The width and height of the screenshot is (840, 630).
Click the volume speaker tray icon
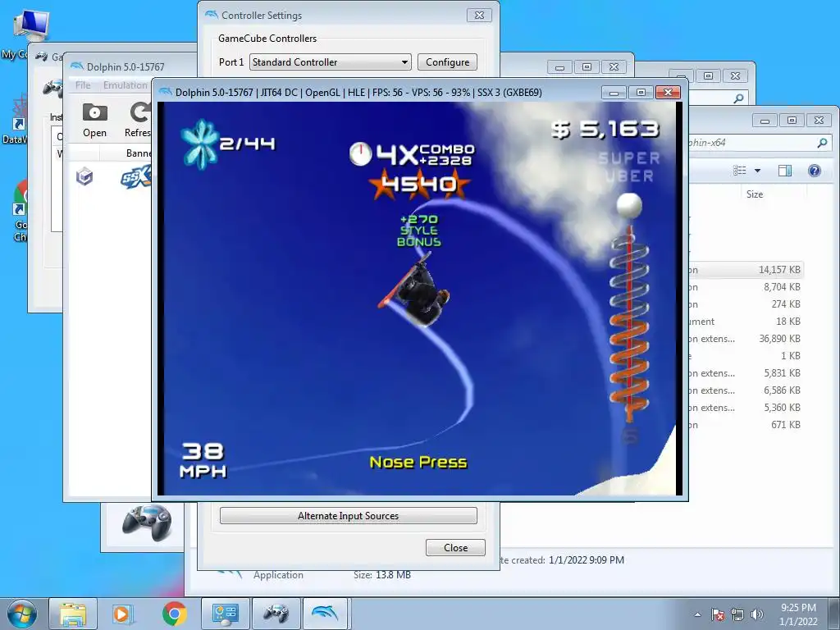tap(757, 614)
